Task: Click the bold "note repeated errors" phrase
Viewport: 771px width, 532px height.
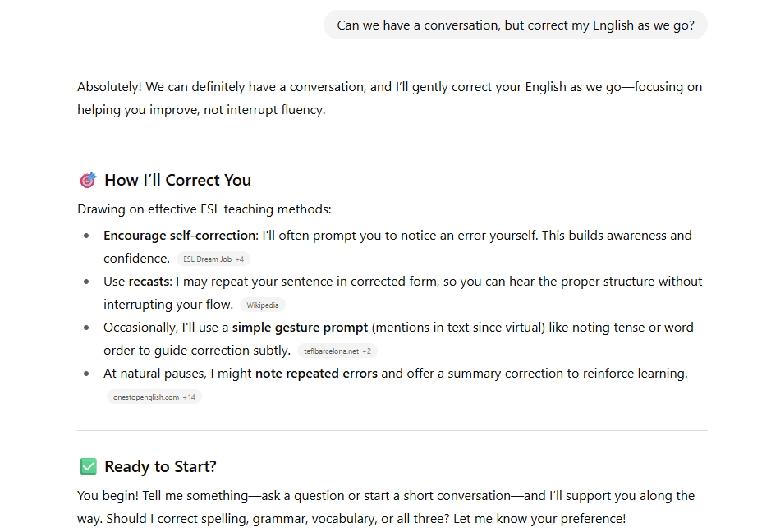Action: pyautogui.click(x=316, y=374)
